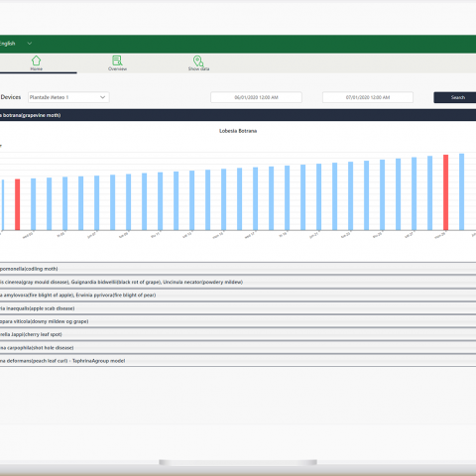Viewport: 476px width, 476px height.
Task: Expand the shot hole disease section
Action: coord(238,347)
